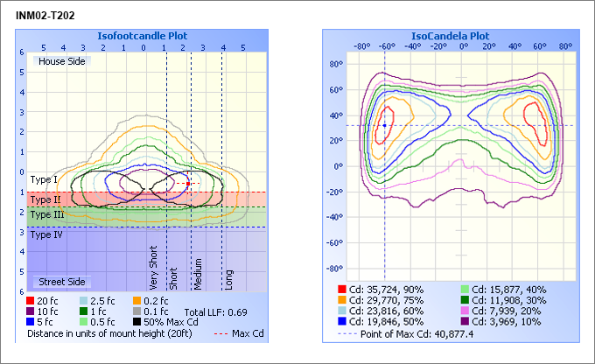Click the Street Side label
This screenshot has height=364, width=595.
[60, 282]
